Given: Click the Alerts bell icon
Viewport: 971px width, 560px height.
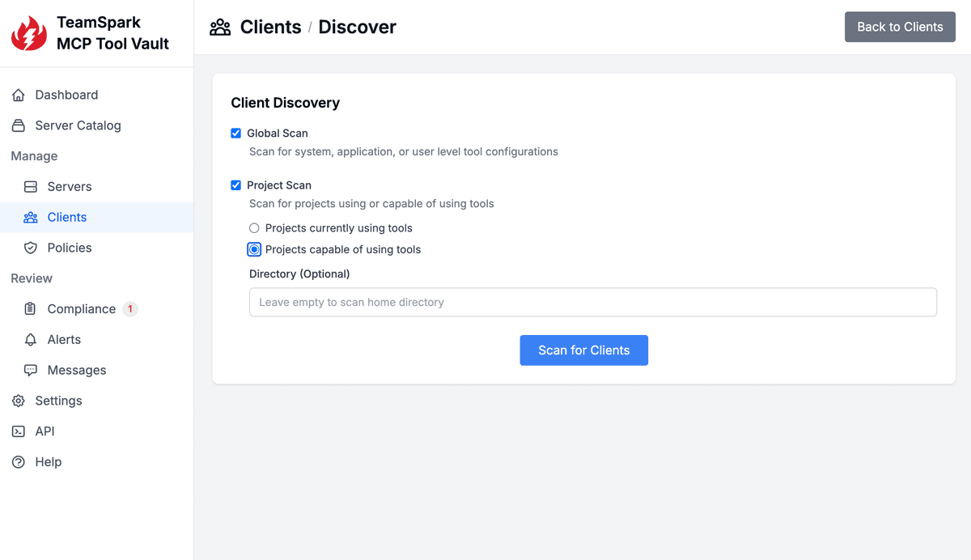Looking at the screenshot, I should 31,340.
